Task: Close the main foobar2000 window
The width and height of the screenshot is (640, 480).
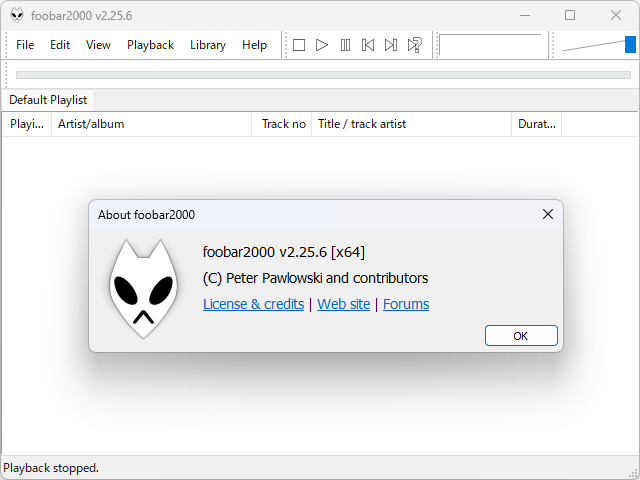Action: (616, 16)
